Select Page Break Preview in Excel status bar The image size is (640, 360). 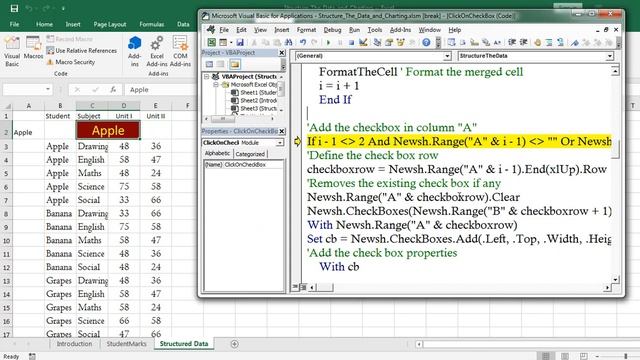pos(584,356)
